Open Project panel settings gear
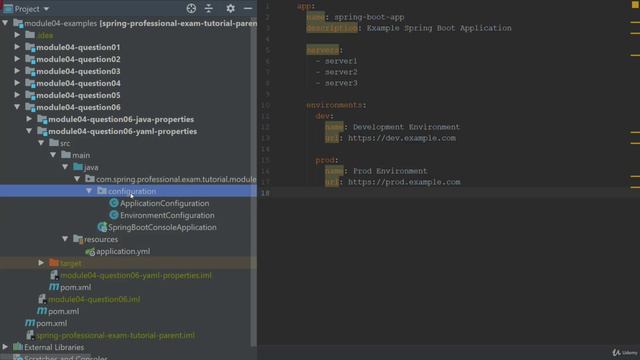The height and width of the screenshot is (360, 640). (x=231, y=8)
